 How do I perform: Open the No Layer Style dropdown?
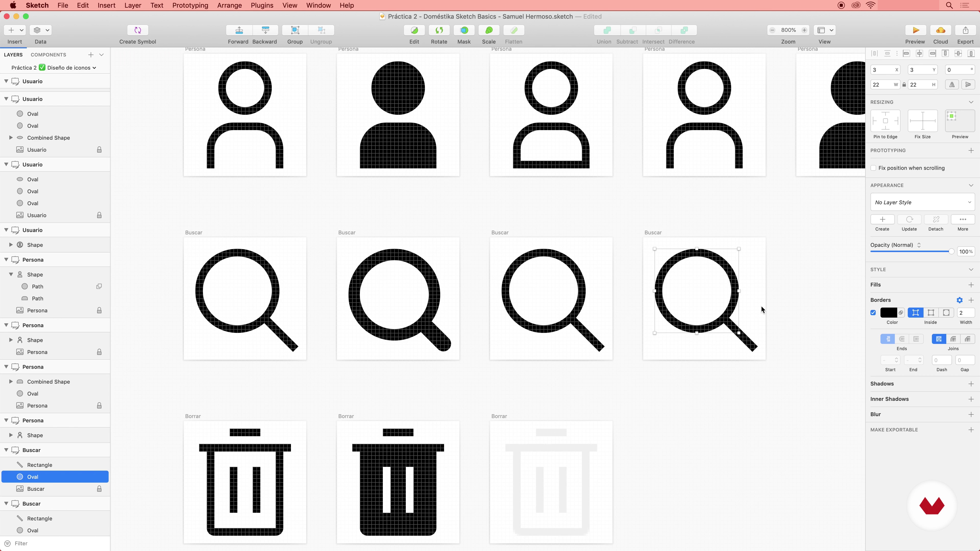coord(922,202)
